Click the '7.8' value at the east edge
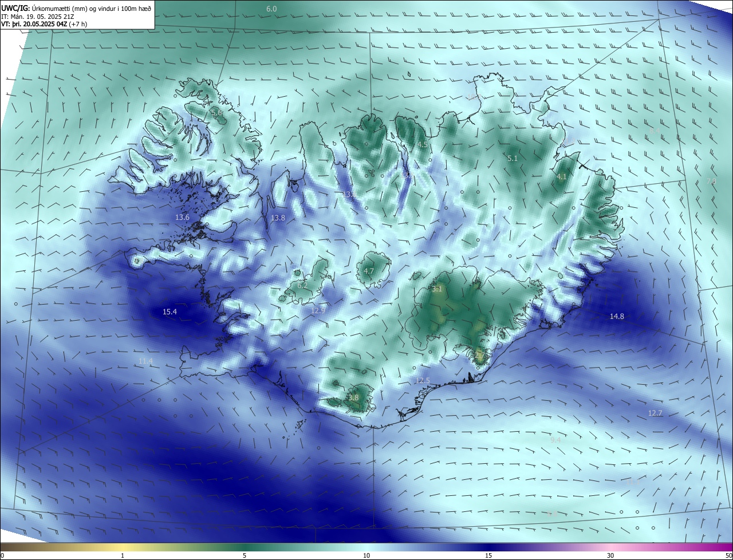733x560 pixels. [711, 181]
